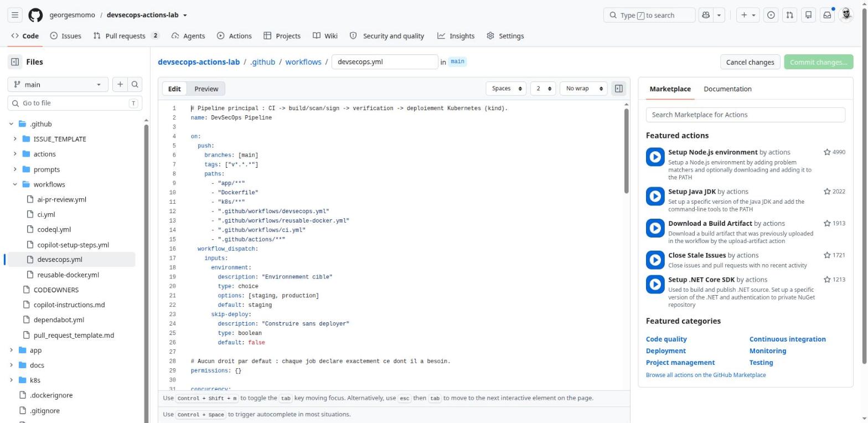
Task: Expand the ISSUE_TEMPLATE folder
Action: pyautogui.click(x=15, y=139)
